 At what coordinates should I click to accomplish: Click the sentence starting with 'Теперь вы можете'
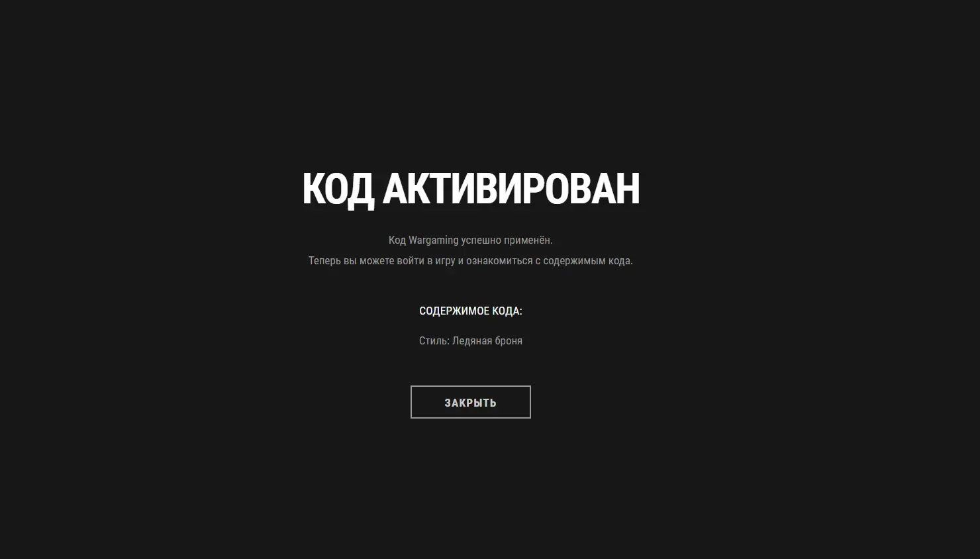tap(471, 260)
